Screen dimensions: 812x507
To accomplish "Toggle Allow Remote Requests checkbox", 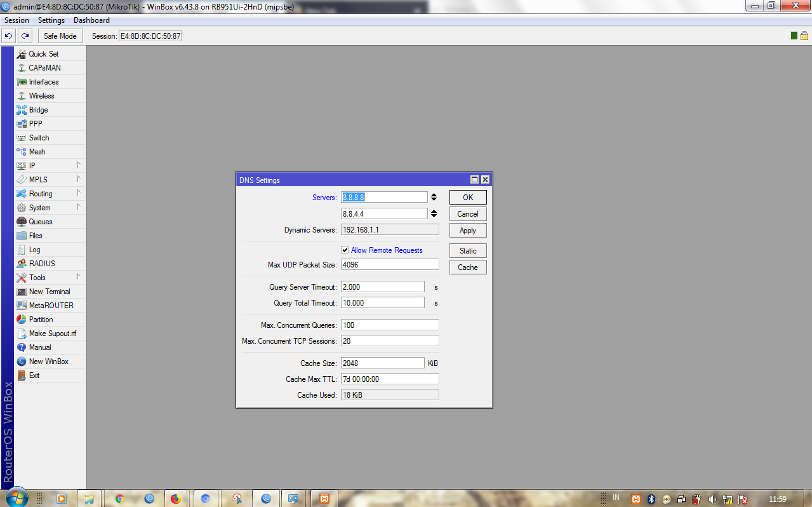I will [x=345, y=250].
